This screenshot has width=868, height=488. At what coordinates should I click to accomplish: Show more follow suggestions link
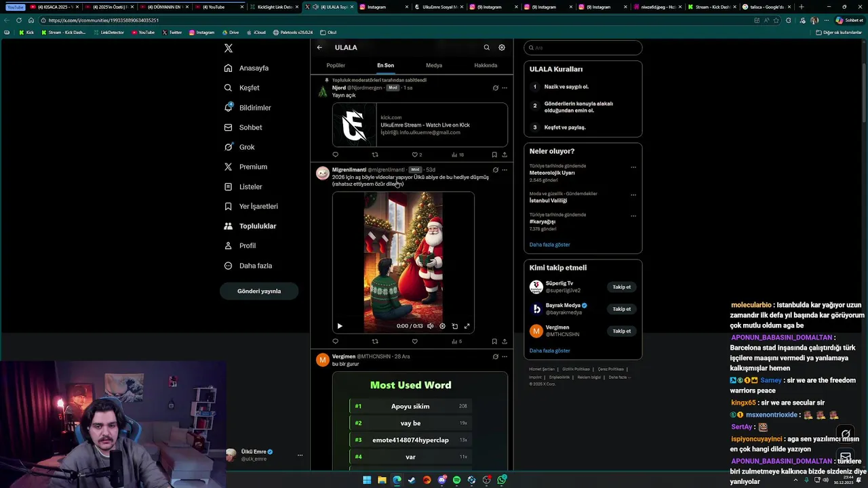coord(550,351)
